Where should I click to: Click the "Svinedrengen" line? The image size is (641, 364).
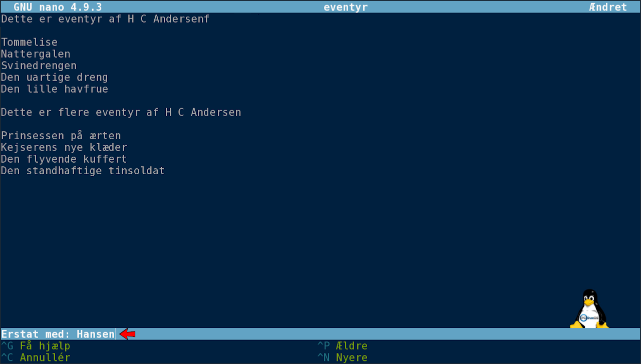click(x=39, y=66)
